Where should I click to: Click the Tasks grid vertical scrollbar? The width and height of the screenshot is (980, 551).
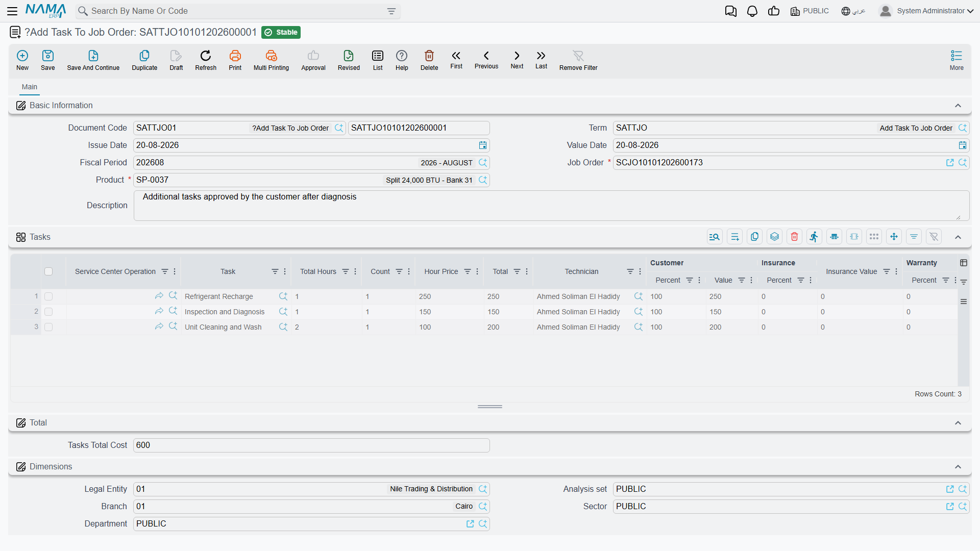964,337
